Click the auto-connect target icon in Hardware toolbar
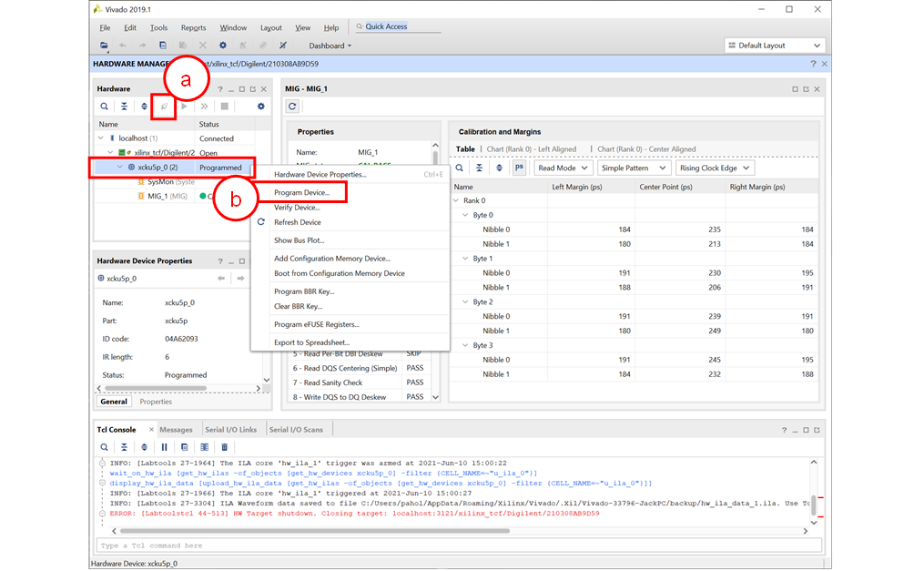 tap(165, 107)
